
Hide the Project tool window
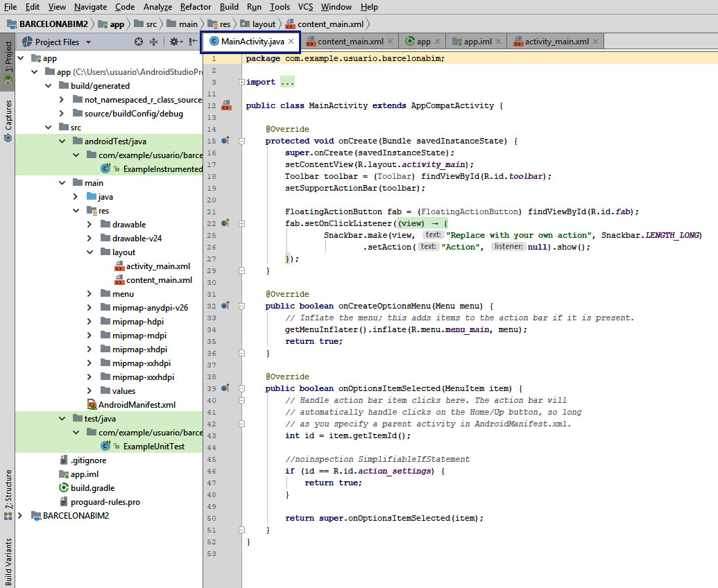click(194, 42)
